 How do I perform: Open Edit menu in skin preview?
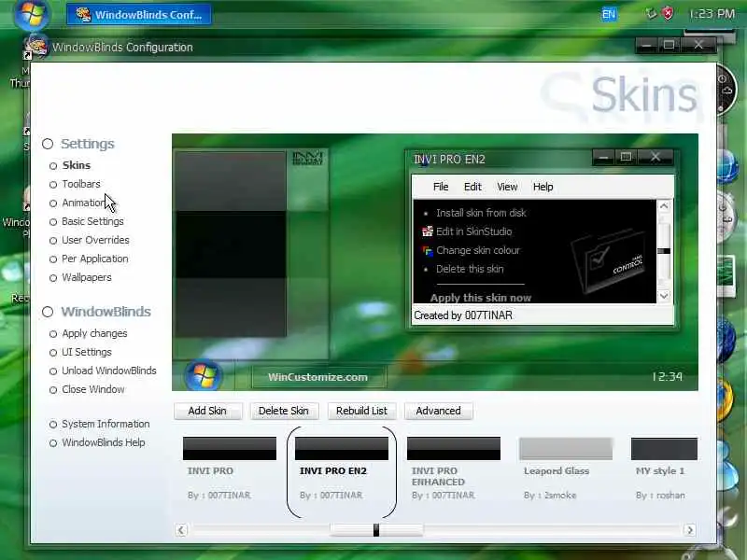click(x=472, y=187)
